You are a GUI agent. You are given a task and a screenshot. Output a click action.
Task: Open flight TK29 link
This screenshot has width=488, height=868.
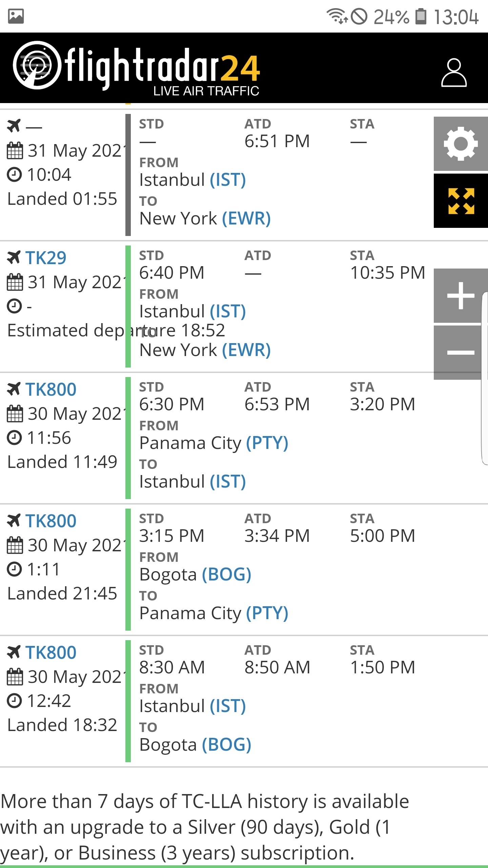(46, 258)
